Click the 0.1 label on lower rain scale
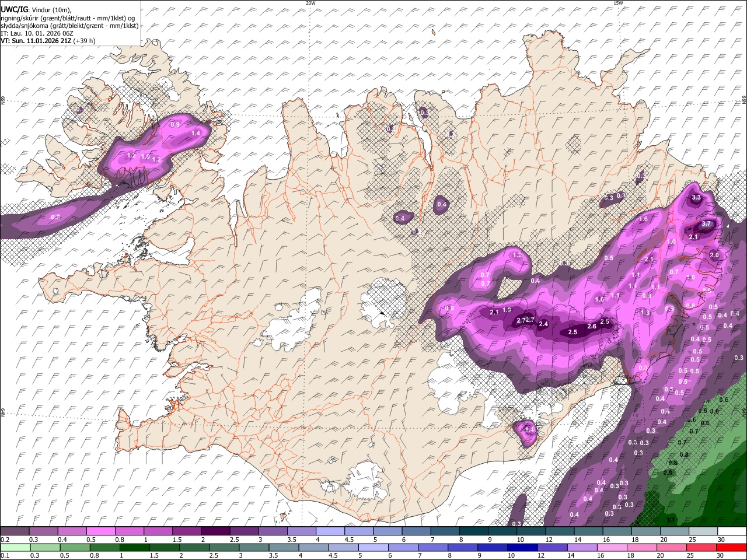This screenshot has width=747, height=560. [x=5, y=555]
